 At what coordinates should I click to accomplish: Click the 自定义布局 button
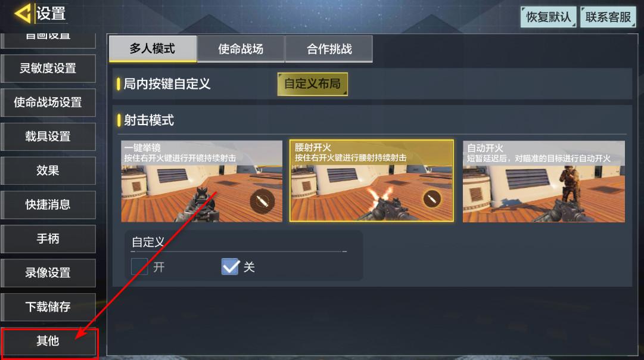[313, 84]
